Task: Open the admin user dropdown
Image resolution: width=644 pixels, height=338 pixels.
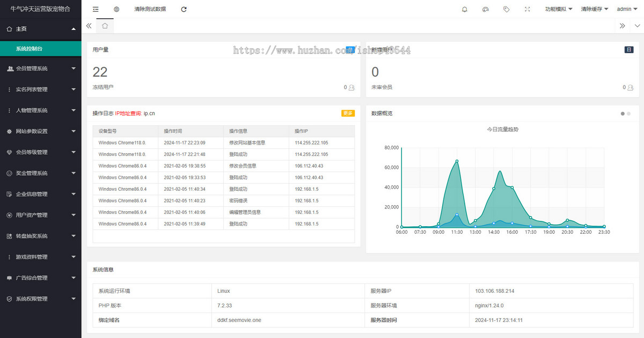Action: pyautogui.click(x=627, y=9)
